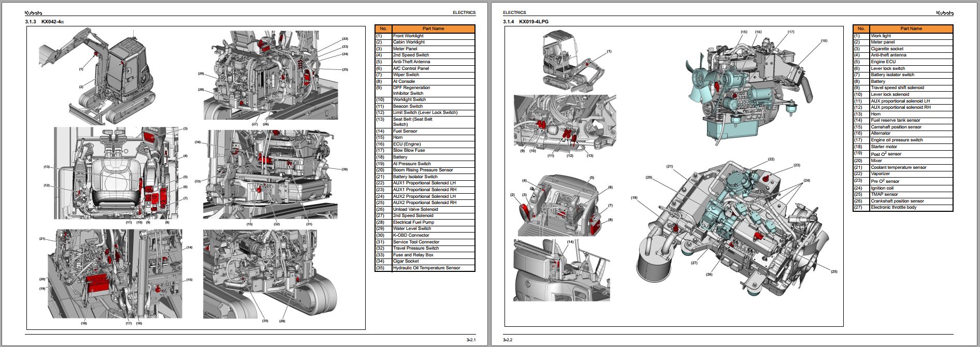Click 'Fuel reserve tank sensor' row
The height and width of the screenshot is (347, 980).
(x=903, y=120)
